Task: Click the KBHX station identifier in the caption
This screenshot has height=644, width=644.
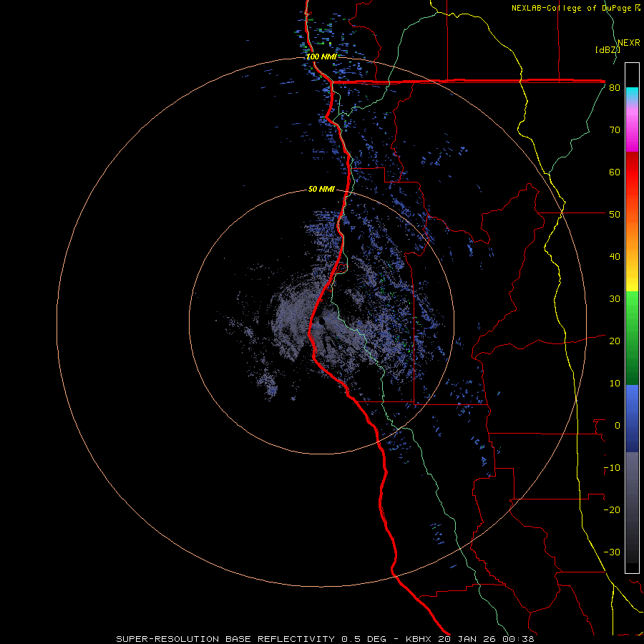Action: pos(419,639)
